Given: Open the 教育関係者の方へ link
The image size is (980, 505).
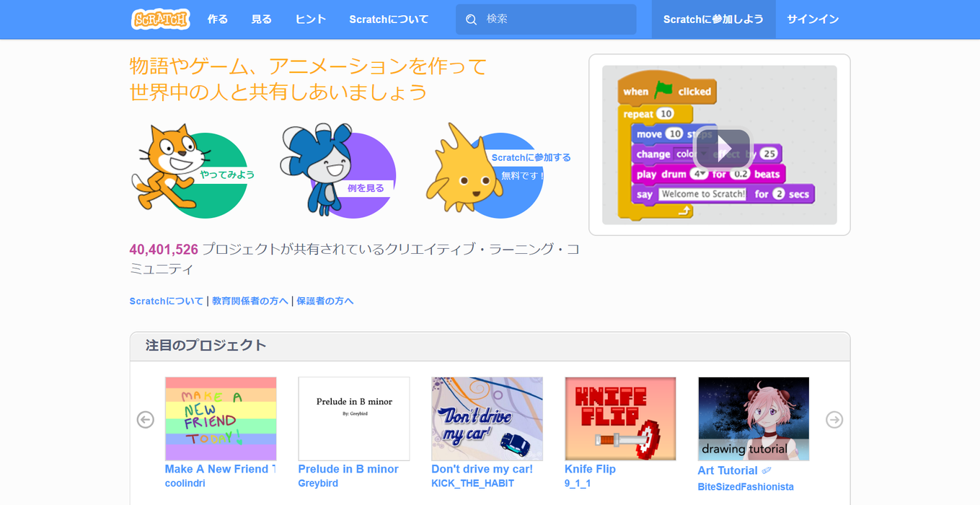Looking at the screenshot, I should (x=250, y=301).
